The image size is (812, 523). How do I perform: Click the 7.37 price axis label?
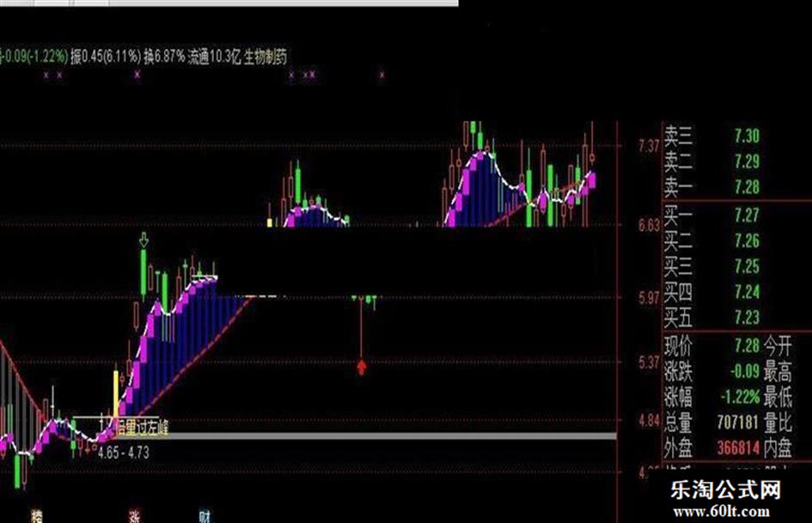coord(650,146)
